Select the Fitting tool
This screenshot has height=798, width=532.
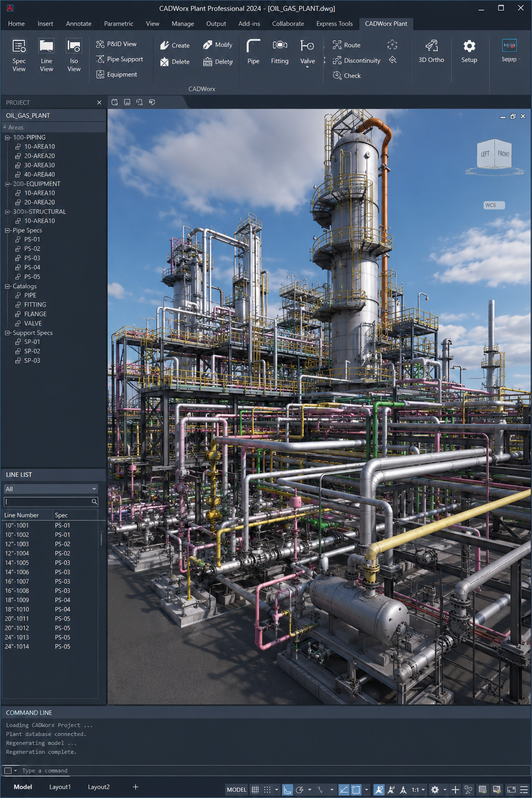click(280, 51)
